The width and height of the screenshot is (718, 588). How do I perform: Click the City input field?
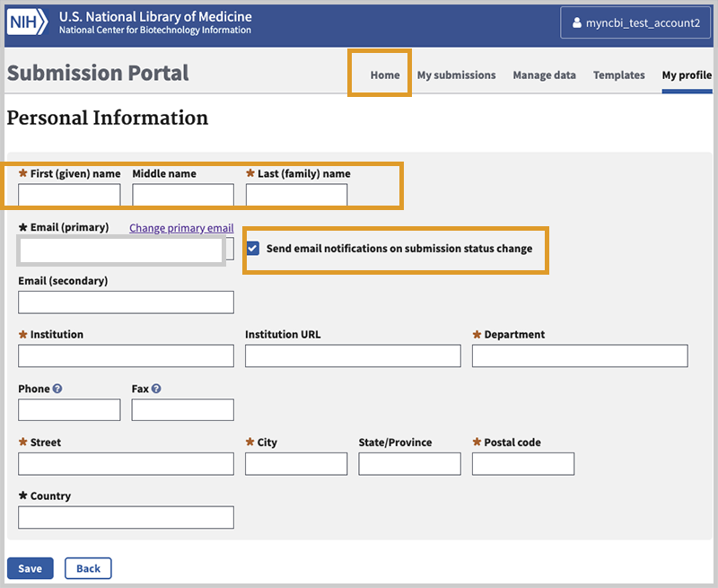(x=296, y=464)
